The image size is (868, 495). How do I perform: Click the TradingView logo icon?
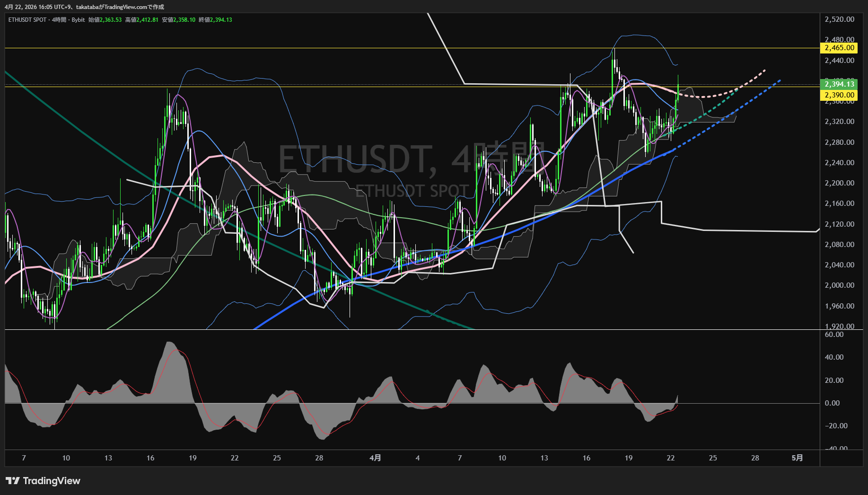point(12,481)
